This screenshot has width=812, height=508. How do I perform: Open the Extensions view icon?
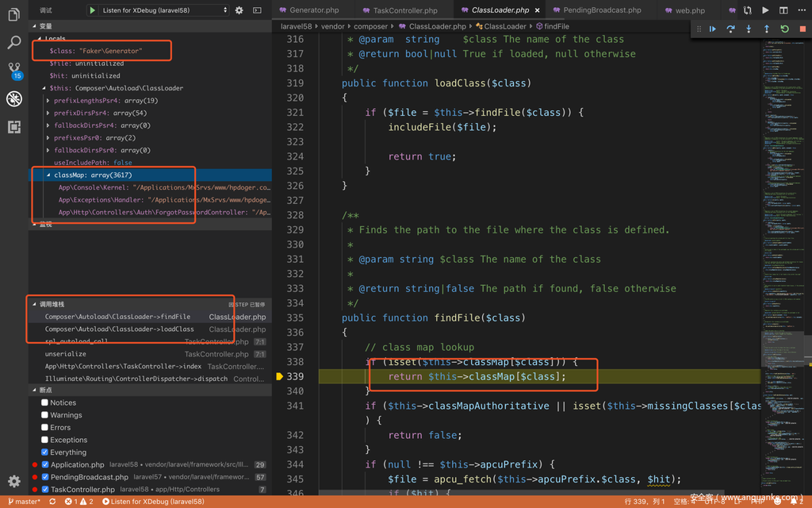click(13, 127)
